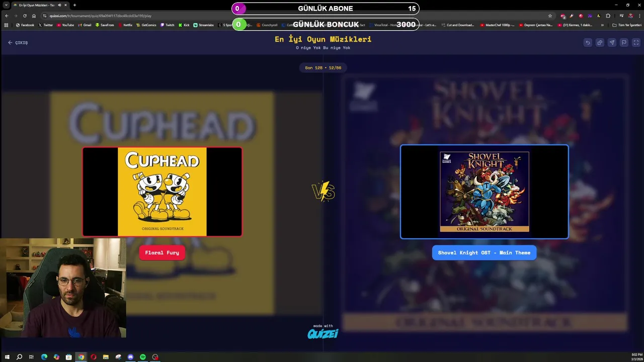This screenshot has width=644, height=362.
Task: Click the quizei.com address bar
Action: [297, 16]
